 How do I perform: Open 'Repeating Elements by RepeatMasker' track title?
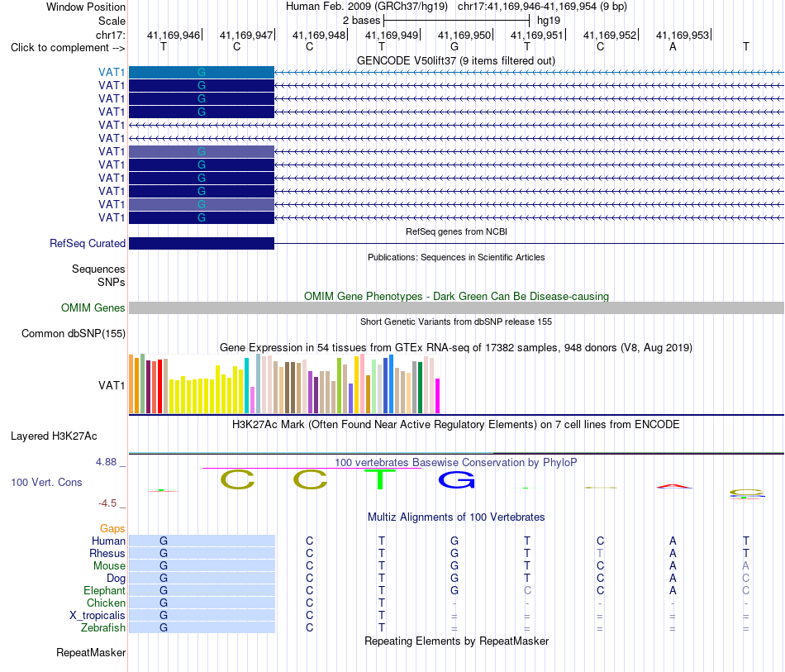pos(457,641)
